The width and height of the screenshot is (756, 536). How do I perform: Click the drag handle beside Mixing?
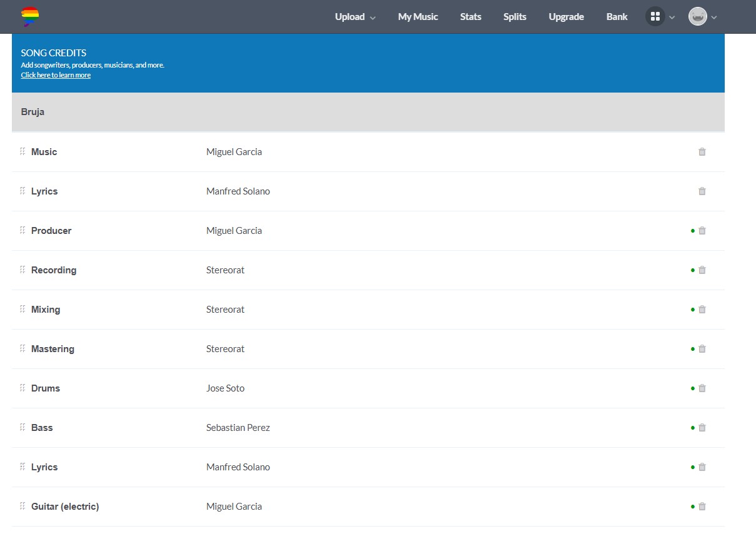[23, 309]
